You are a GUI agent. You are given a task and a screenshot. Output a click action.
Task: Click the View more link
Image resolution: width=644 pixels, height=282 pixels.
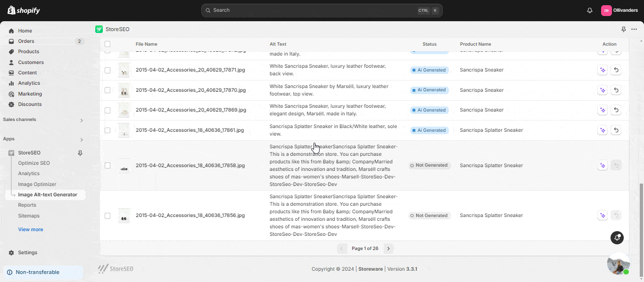point(31,229)
